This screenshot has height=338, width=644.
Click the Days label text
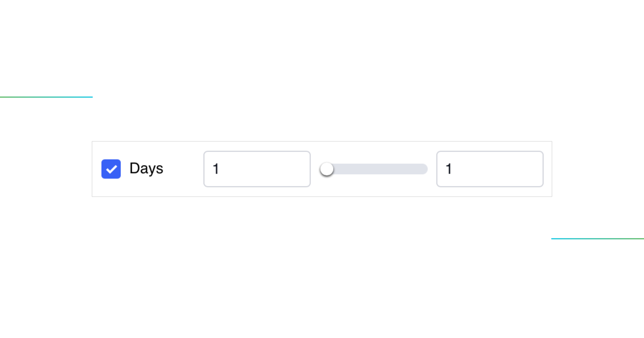pos(146,169)
